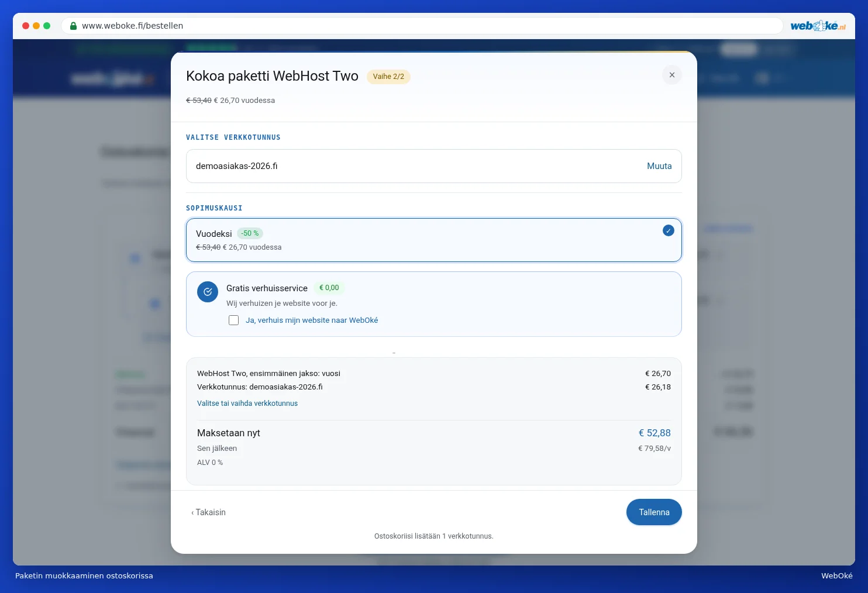Click the green macOS window button
This screenshot has height=593, width=868.
(x=47, y=26)
